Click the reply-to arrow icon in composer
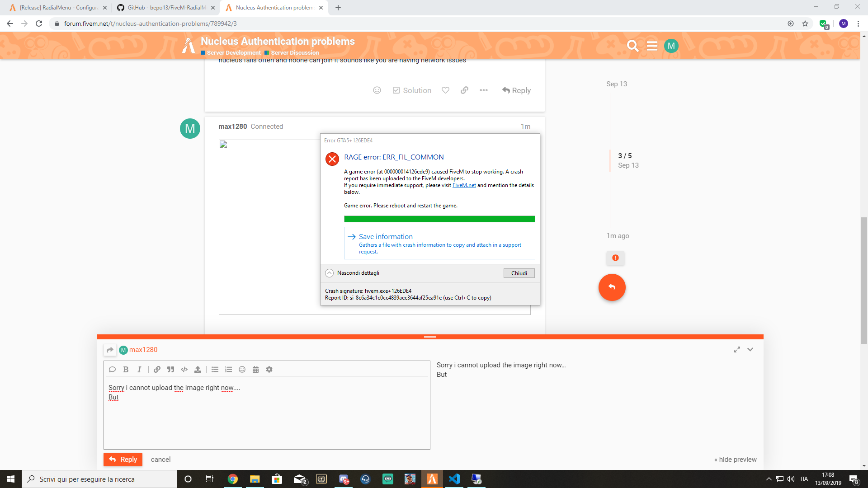868x488 pixels. (x=110, y=350)
